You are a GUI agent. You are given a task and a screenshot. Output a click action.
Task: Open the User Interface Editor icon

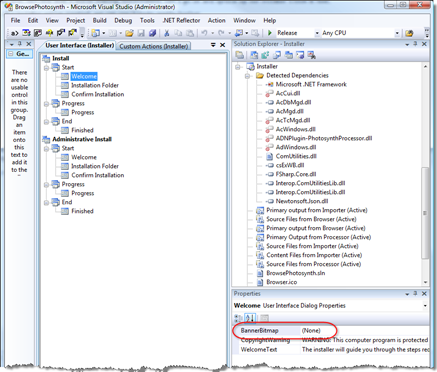click(289, 55)
